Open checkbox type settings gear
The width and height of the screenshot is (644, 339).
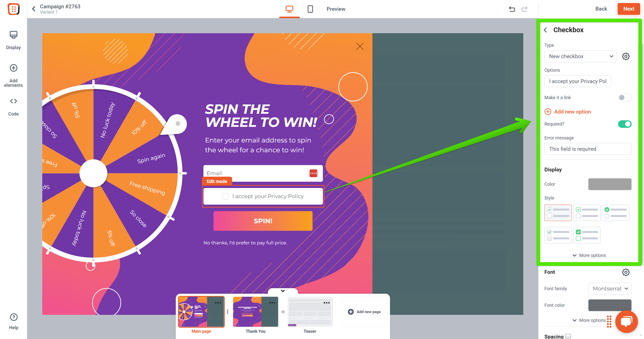(626, 56)
